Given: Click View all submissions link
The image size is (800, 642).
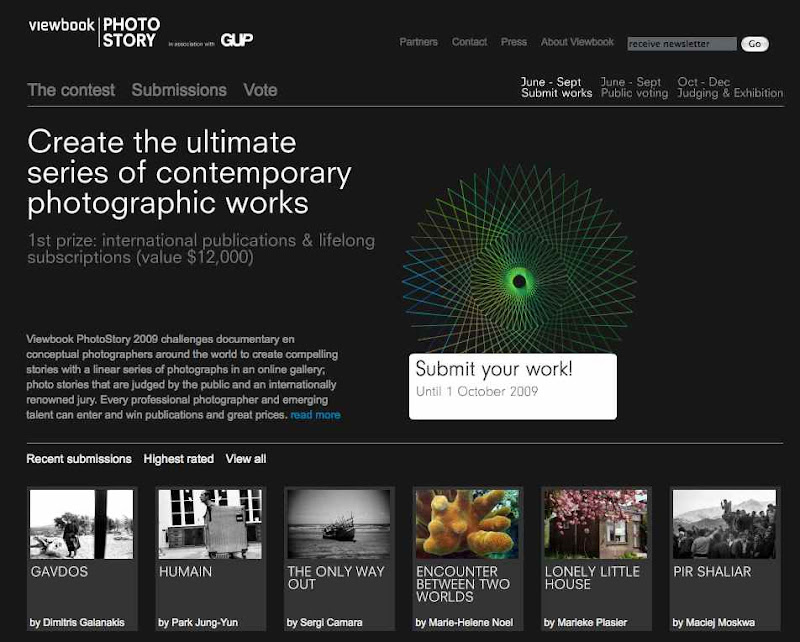Looking at the screenshot, I should pos(246,459).
